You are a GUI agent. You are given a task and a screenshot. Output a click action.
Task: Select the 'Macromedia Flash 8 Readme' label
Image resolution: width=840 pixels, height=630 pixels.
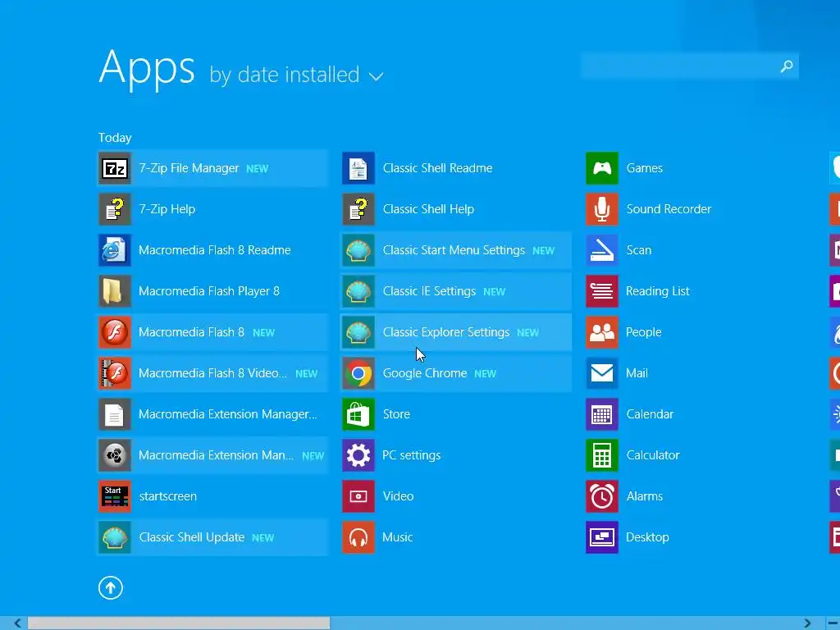[215, 250]
